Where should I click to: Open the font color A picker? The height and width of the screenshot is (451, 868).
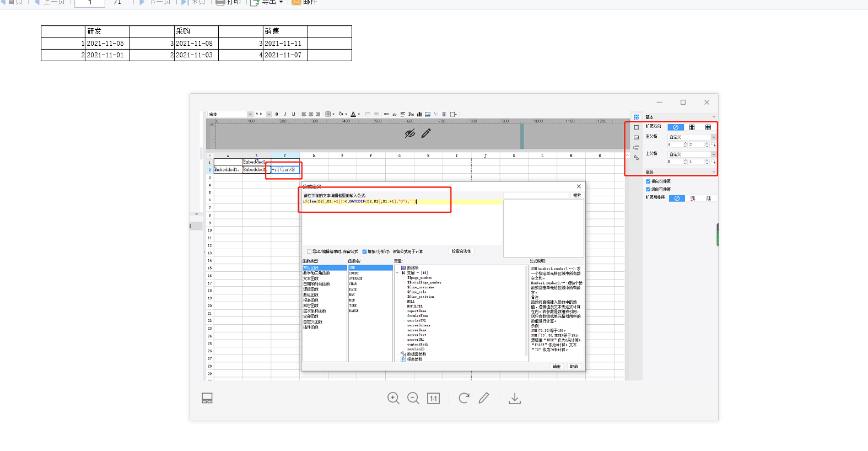[x=355, y=114]
